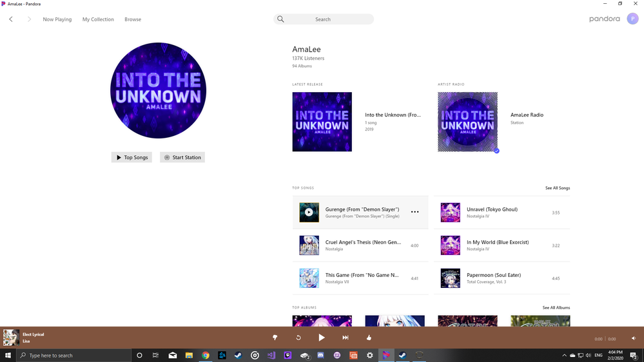Click the Search input field
The width and height of the screenshot is (644, 362).
click(324, 19)
